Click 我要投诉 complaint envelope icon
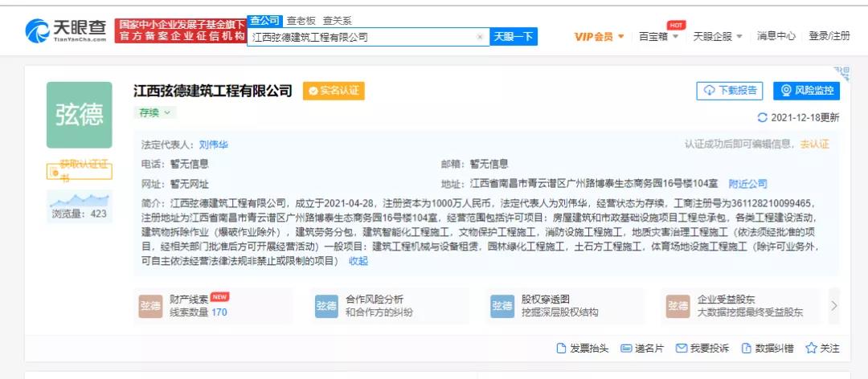Screen dimensions: 868x379 click(682, 348)
